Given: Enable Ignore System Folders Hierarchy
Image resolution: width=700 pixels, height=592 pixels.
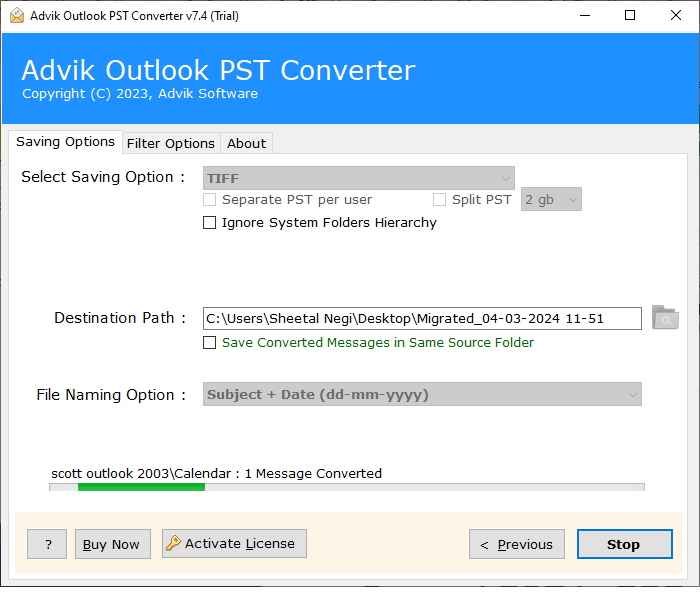Looking at the screenshot, I should [209, 222].
